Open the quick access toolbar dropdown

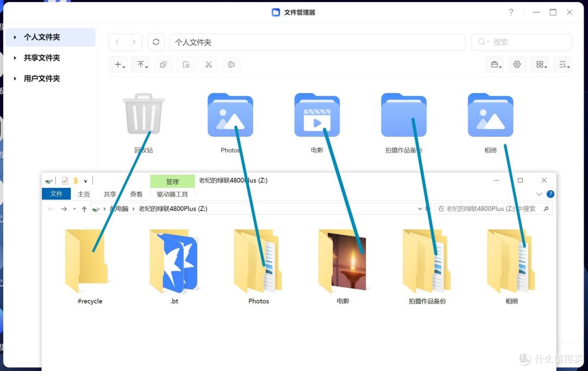coord(85,181)
